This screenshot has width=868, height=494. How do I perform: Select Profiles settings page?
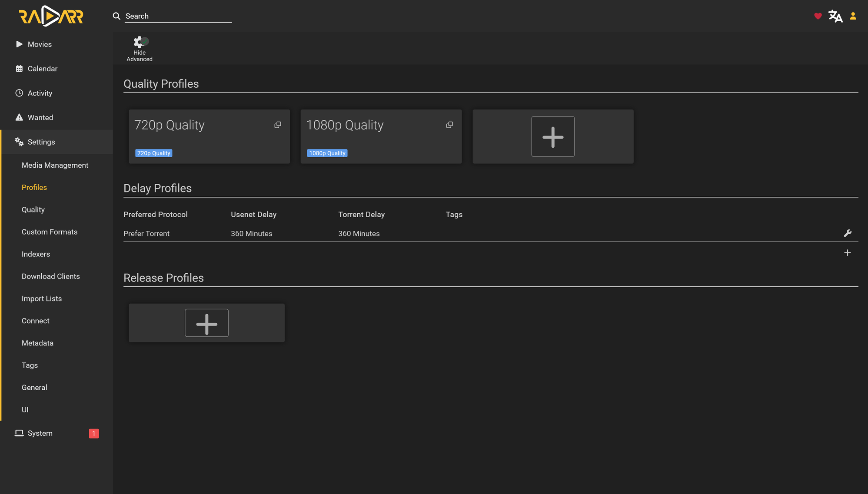click(x=34, y=187)
